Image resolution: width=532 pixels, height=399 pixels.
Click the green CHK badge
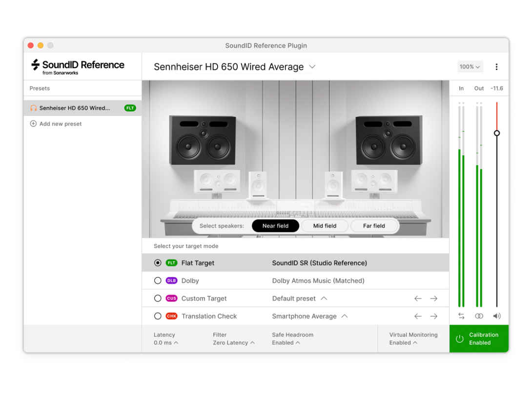coord(172,316)
